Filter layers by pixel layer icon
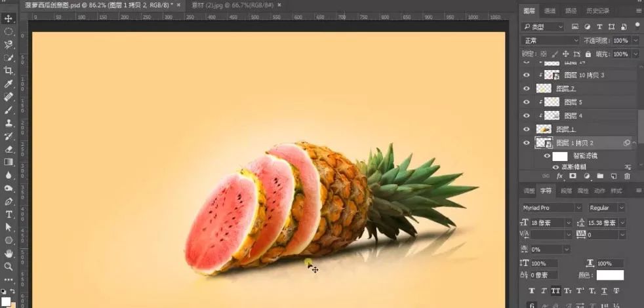This screenshot has width=644, height=308. coord(575,27)
